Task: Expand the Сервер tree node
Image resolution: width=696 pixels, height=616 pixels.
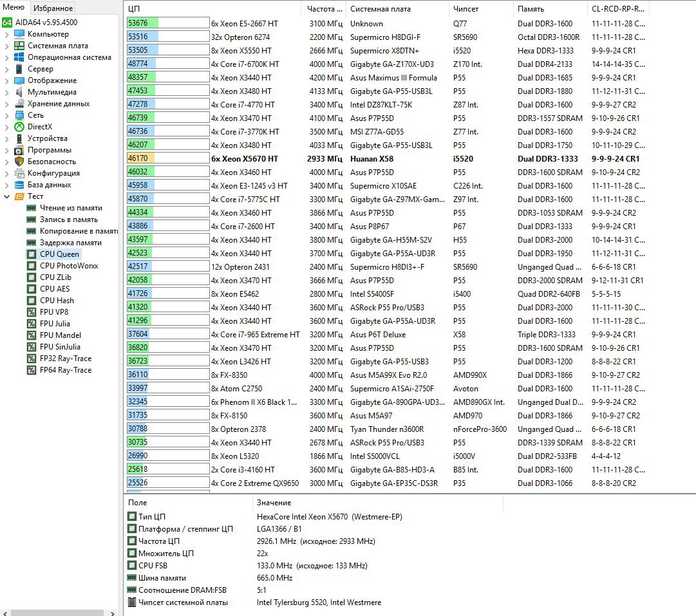Action: click(x=6, y=69)
